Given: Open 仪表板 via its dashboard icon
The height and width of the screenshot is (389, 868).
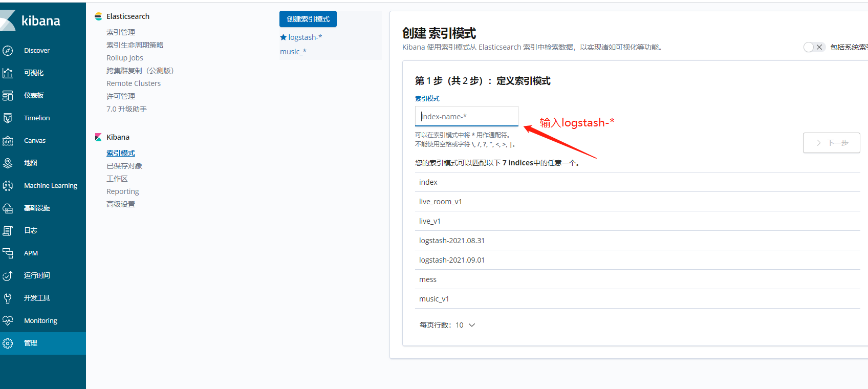Looking at the screenshot, I should point(8,95).
